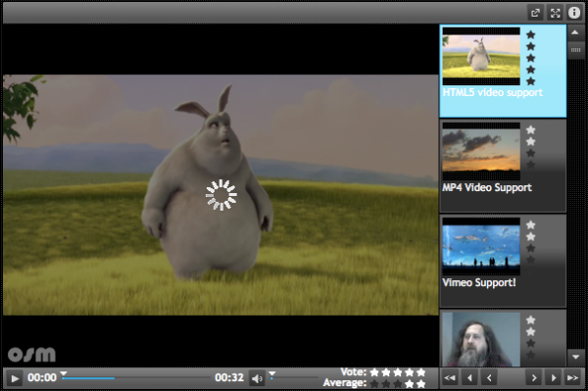
Task: Open the player in a pop-out window
Action: 535,13
